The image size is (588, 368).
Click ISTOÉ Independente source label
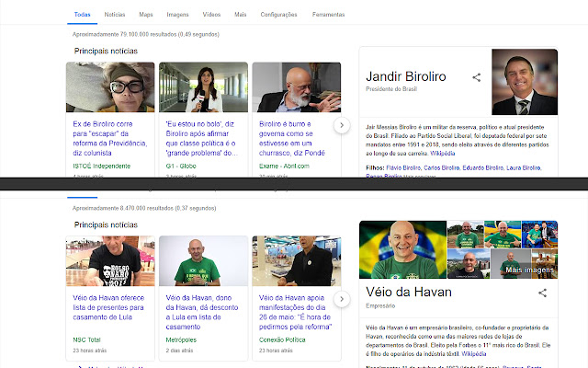102,166
